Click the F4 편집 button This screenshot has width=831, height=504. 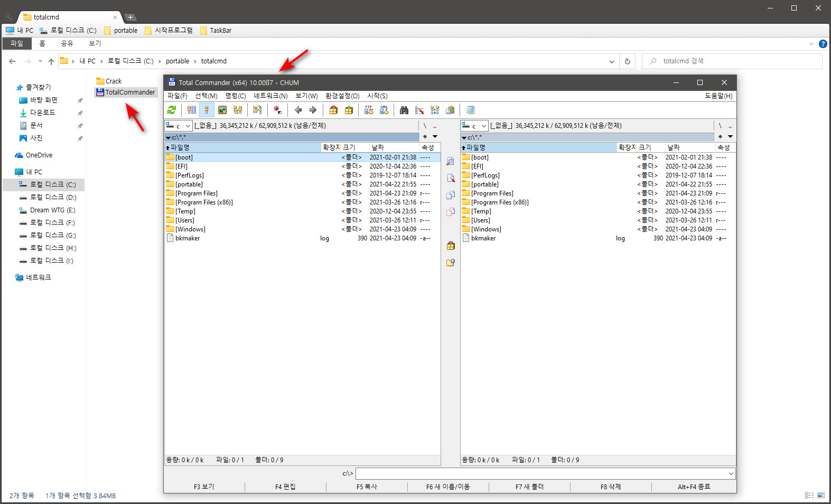click(x=285, y=487)
